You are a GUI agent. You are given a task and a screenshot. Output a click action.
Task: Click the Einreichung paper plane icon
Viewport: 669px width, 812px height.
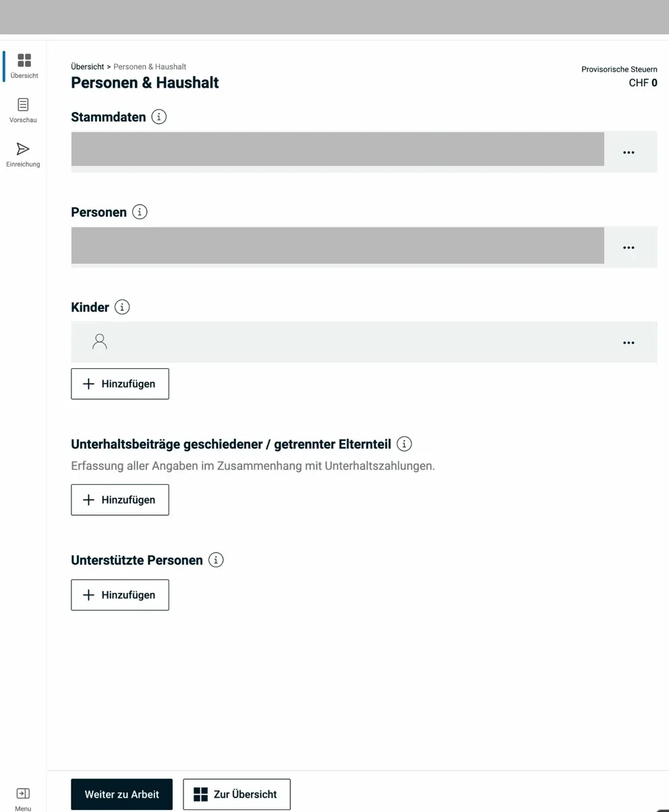pos(23,149)
